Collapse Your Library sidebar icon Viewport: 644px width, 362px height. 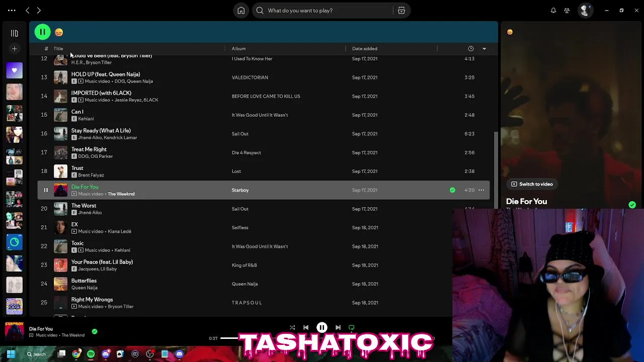point(14,33)
